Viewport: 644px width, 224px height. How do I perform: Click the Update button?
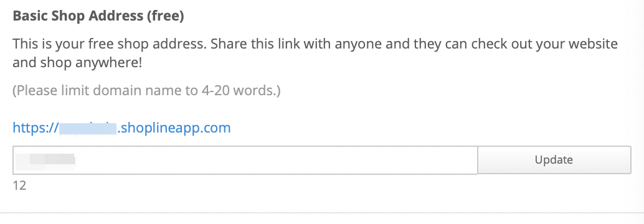coord(554,159)
